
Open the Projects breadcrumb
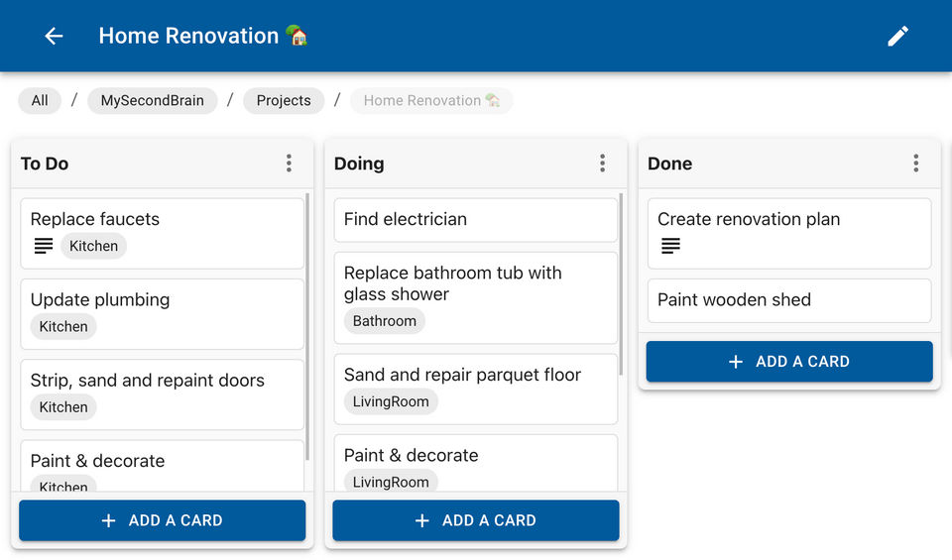[x=284, y=100]
